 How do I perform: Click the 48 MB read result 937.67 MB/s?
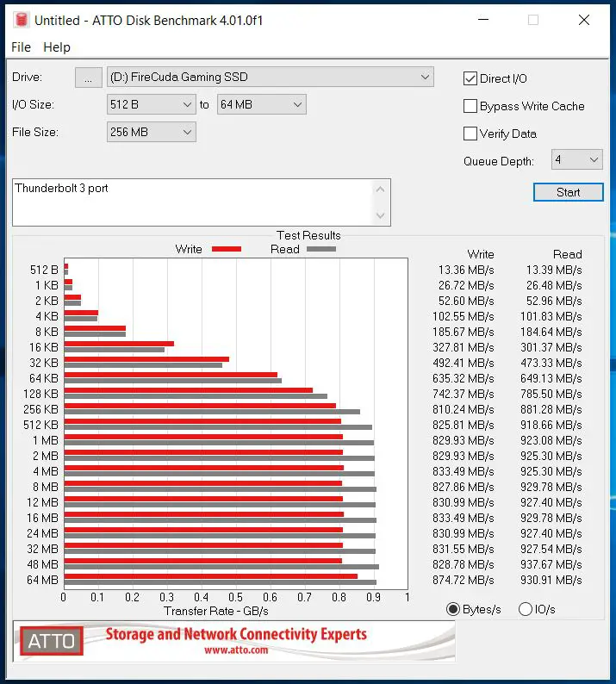(x=551, y=564)
